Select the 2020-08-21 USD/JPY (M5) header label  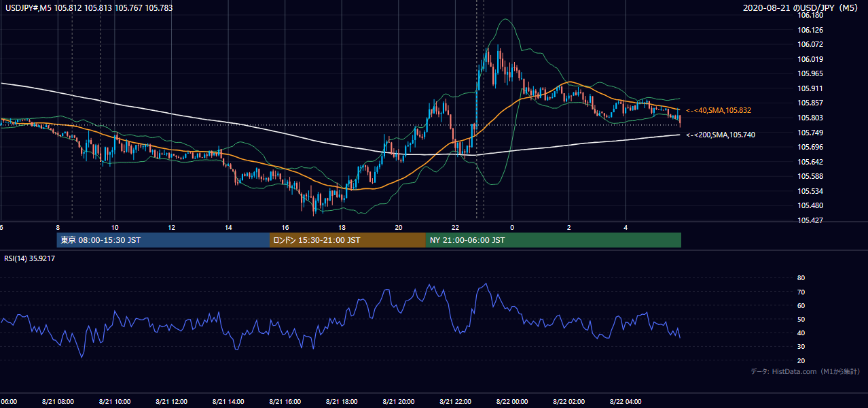click(x=801, y=8)
